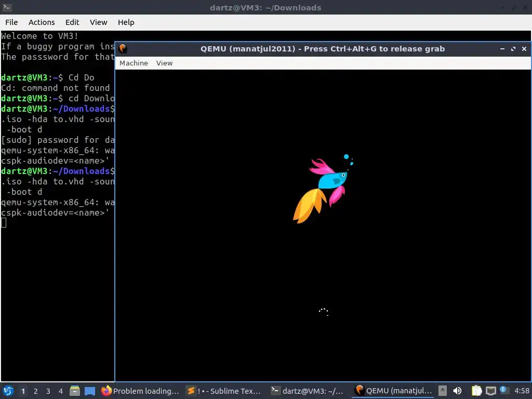The image size is (532, 399).
Task: Open the clipboard manager tray icon
Action: point(476,391)
